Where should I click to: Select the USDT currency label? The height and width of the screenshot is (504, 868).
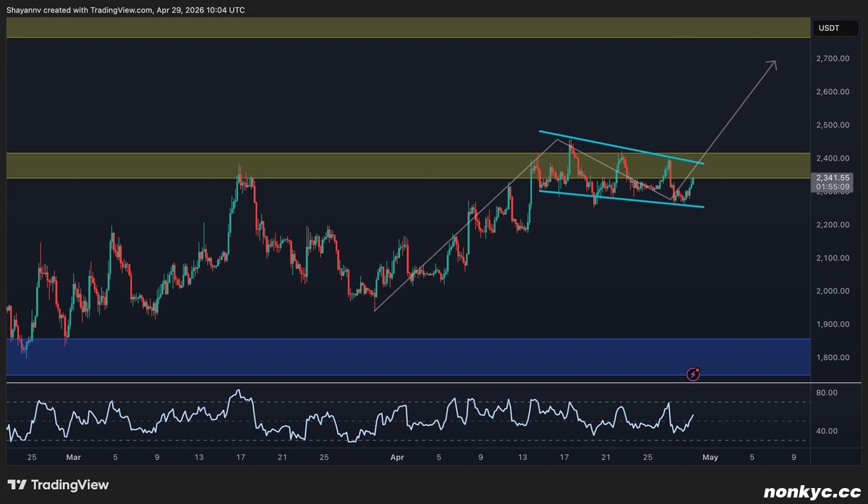pos(827,28)
